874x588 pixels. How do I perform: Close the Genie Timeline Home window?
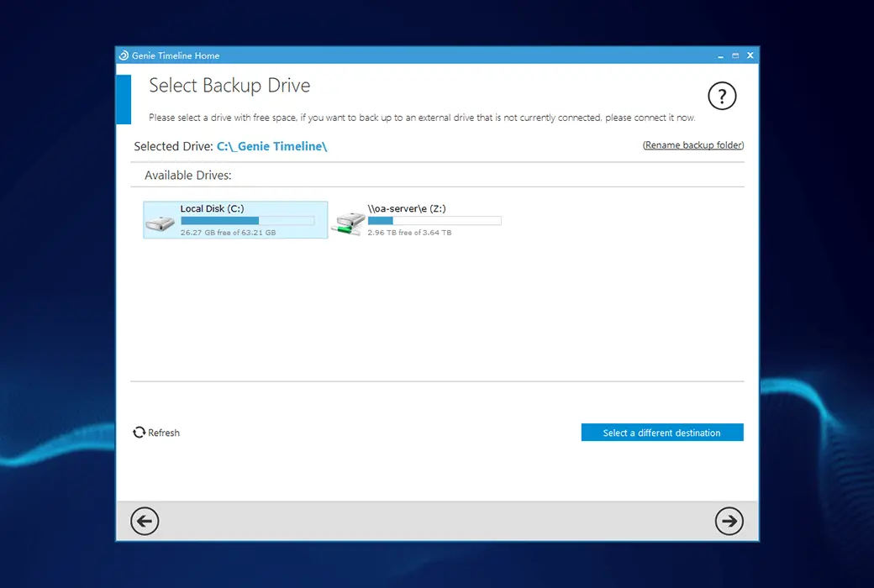tap(750, 55)
